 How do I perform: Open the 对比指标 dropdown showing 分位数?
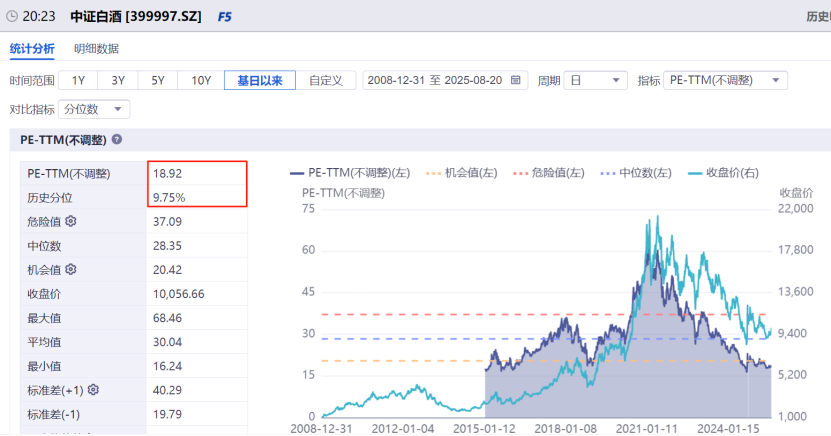pyautogui.click(x=94, y=110)
